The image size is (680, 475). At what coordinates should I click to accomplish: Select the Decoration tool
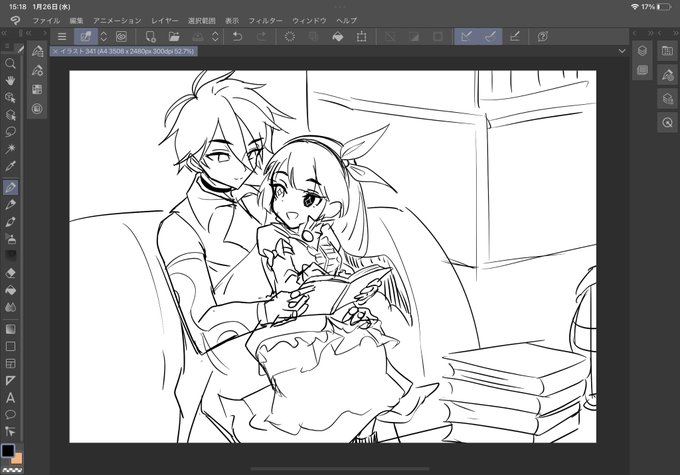coord(10,256)
